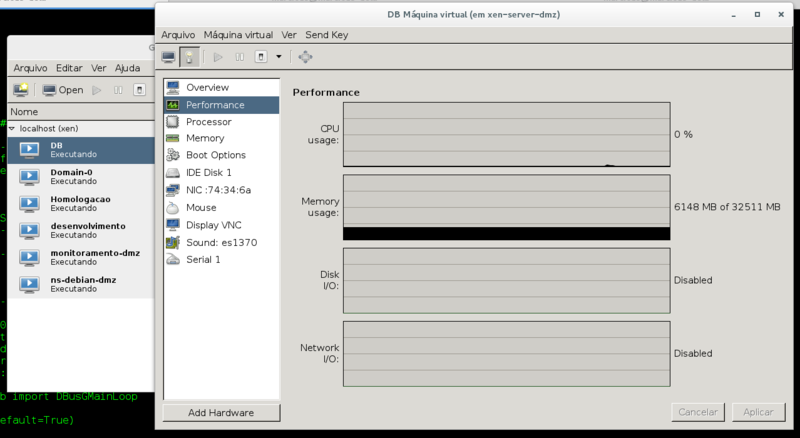The image size is (800, 438).
Task: Pause the DB virtual machine
Action: click(x=239, y=57)
